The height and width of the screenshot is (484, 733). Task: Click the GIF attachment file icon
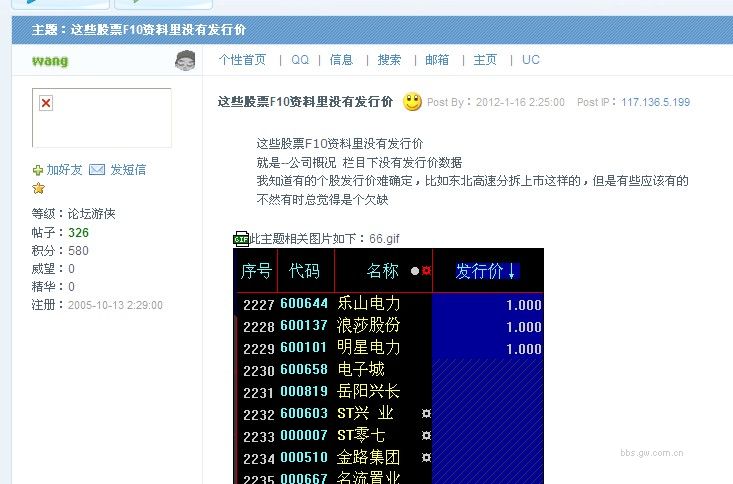coord(241,239)
